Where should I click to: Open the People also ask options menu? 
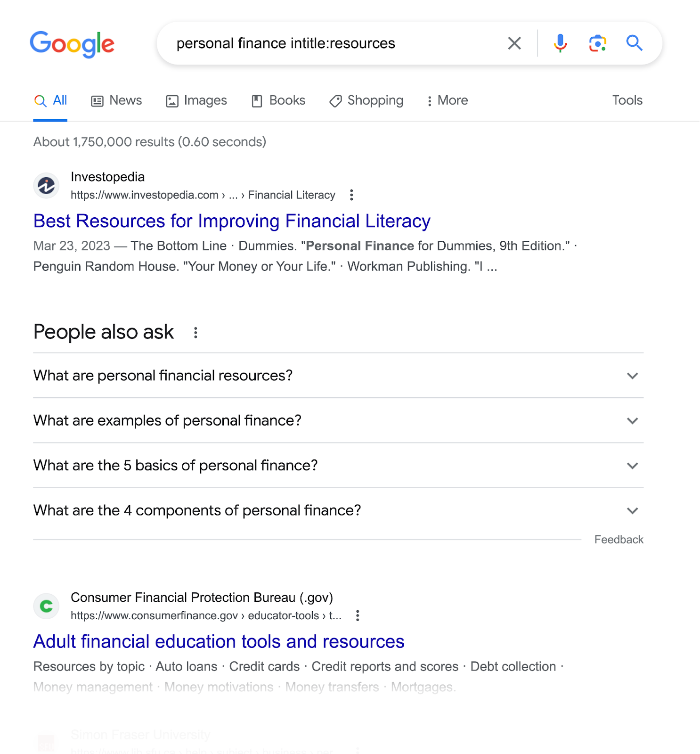(x=196, y=332)
